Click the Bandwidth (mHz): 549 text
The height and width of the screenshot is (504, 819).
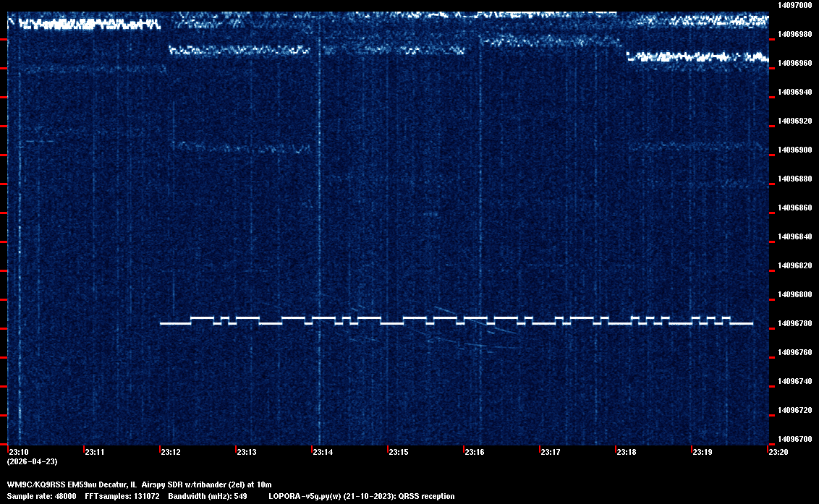(208, 496)
